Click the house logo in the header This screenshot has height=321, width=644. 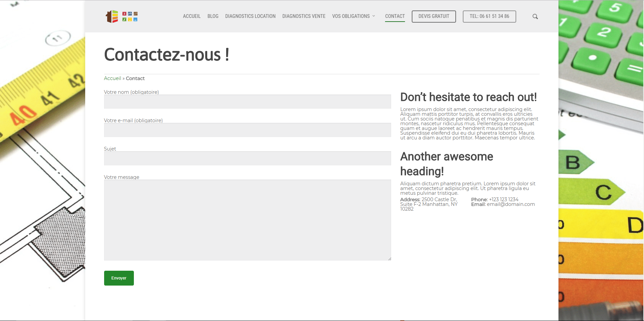click(121, 17)
